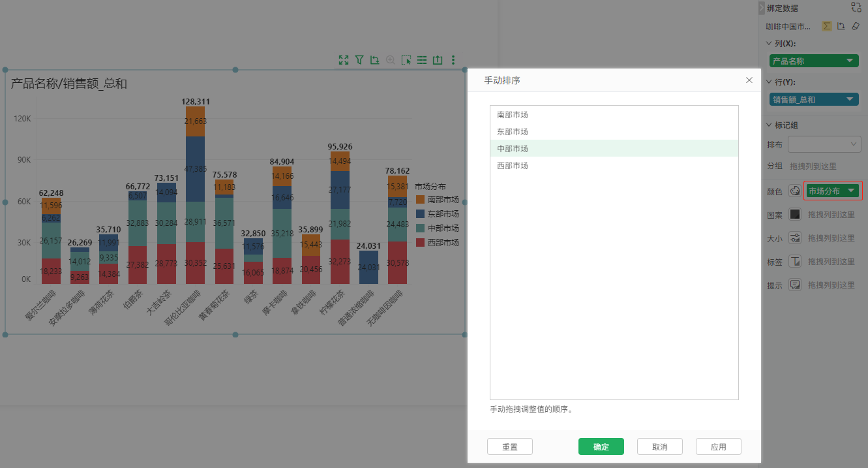Collapse the 列(X) section chevron
868x468 pixels.
tap(769, 44)
